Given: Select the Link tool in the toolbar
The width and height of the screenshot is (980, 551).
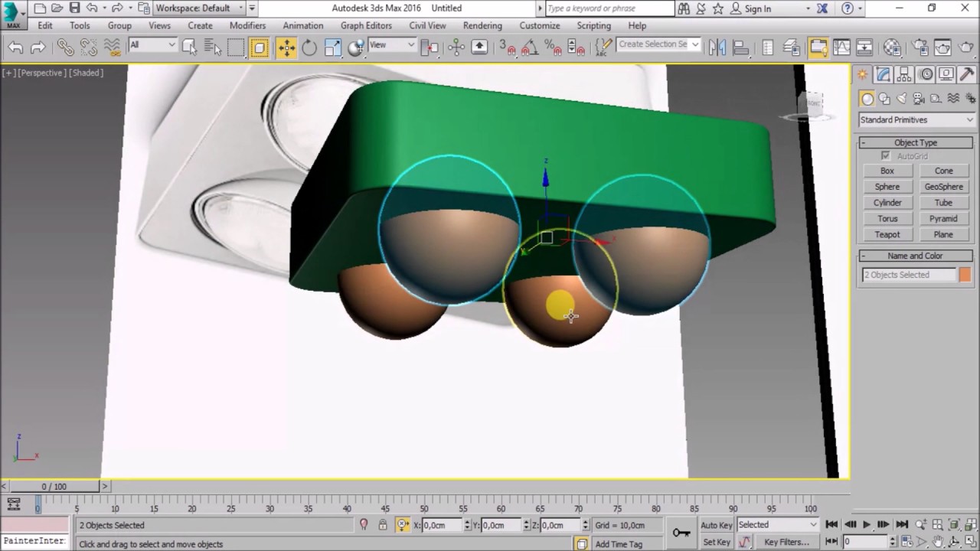Looking at the screenshot, I should pyautogui.click(x=65, y=47).
